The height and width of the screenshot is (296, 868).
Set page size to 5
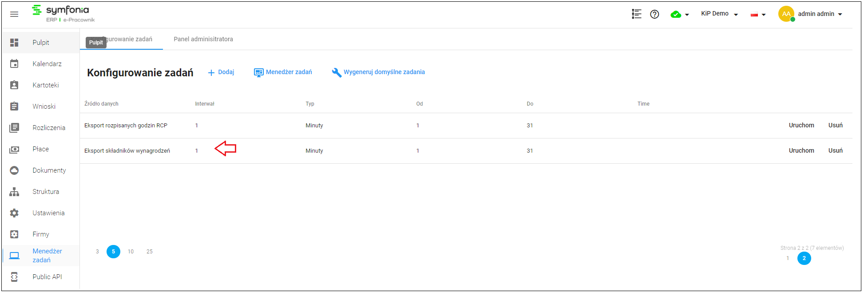coord(113,252)
